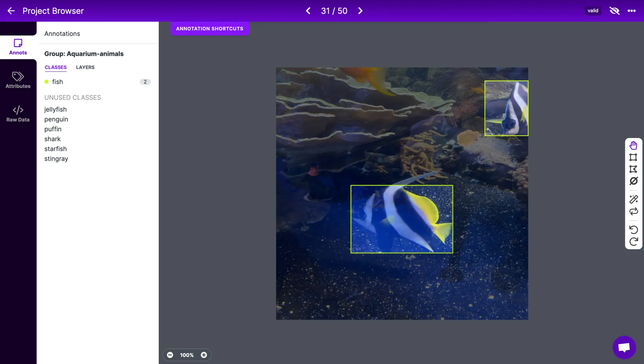Select the bounding box tool
The width and height of the screenshot is (644, 364).
tap(633, 157)
